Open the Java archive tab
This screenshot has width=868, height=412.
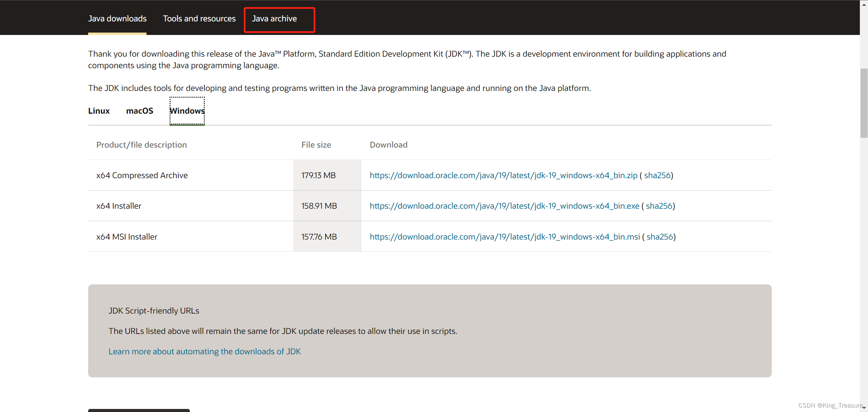click(x=274, y=19)
